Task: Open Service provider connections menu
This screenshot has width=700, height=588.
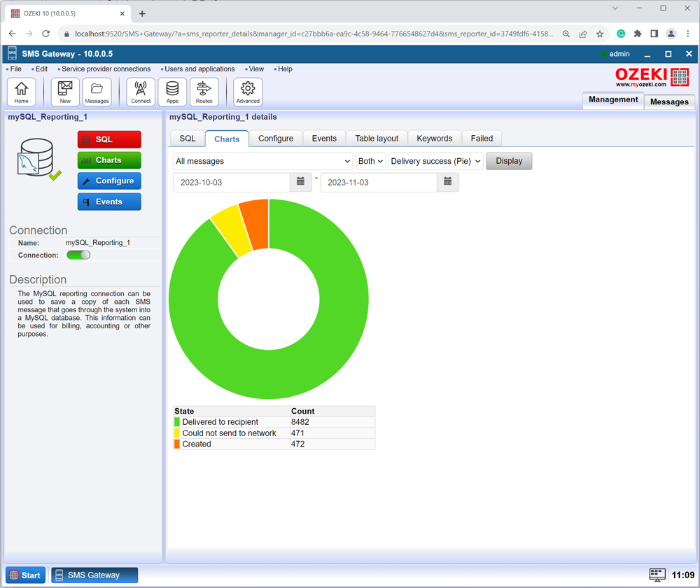Action: click(106, 69)
